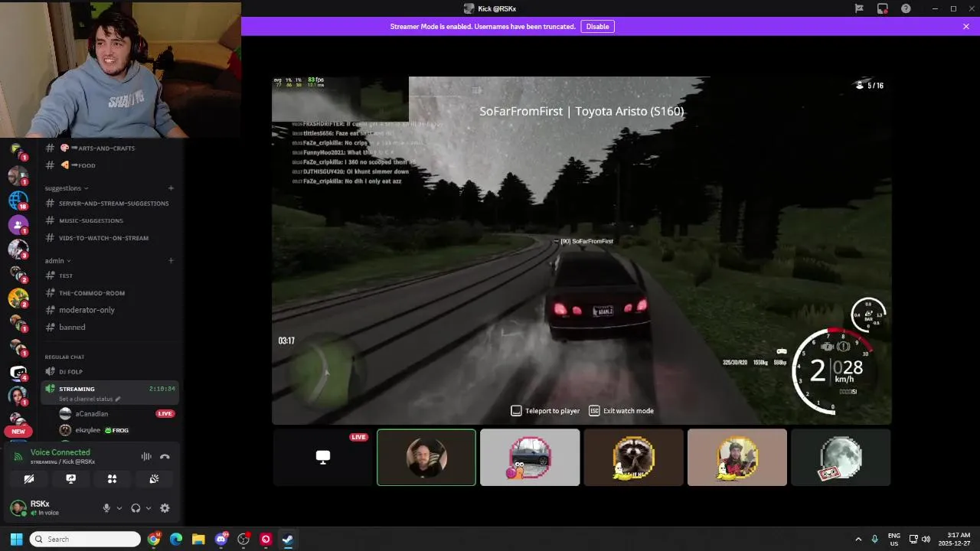Select the highlighted speaking participant tile
Screen dimensions: 980x551
426,457
